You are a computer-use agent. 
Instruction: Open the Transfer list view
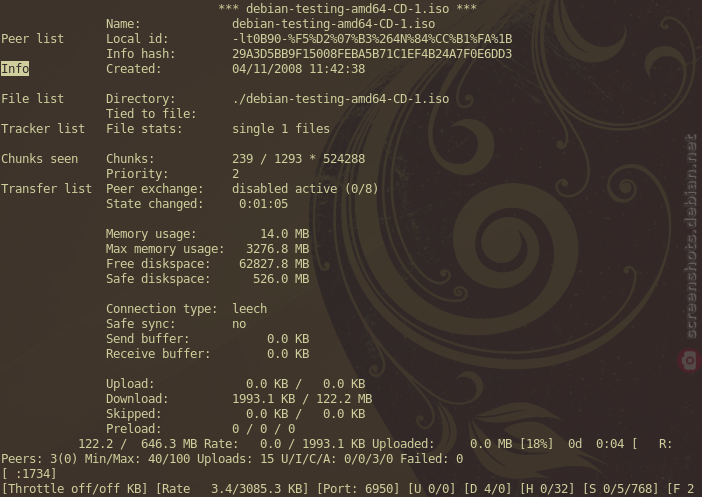tap(46, 189)
